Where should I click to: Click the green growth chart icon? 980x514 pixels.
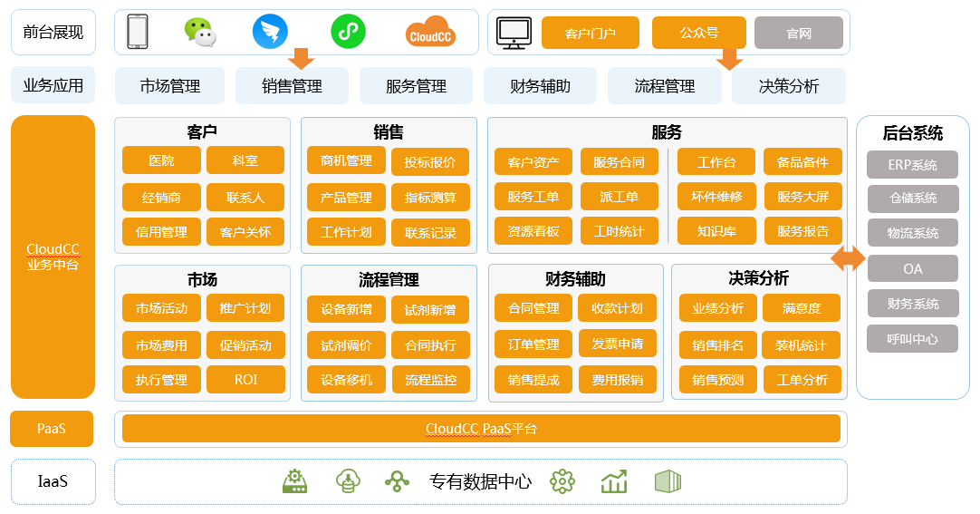click(x=614, y=481)
